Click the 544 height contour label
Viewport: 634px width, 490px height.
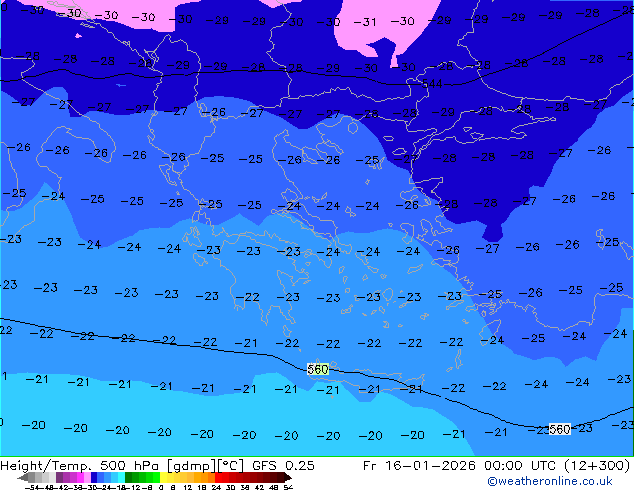tap(432, 84)
